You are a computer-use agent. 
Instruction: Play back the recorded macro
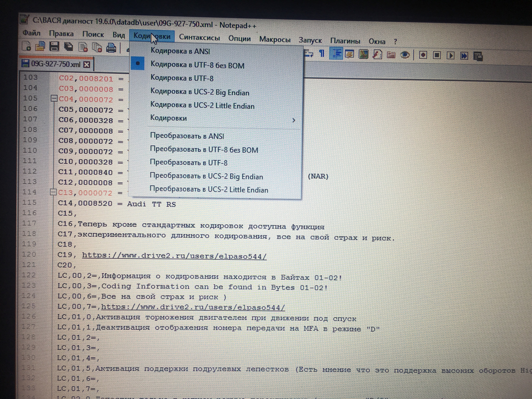point(451,56)
